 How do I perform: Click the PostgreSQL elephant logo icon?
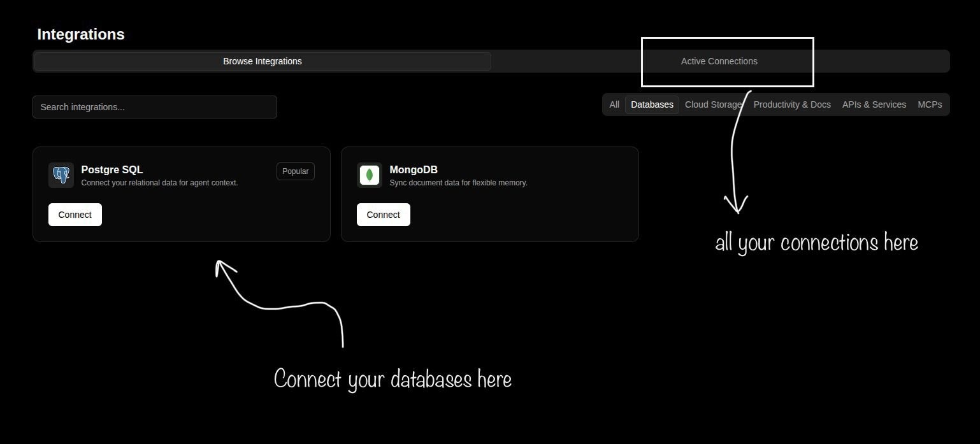tap(61, 175)
